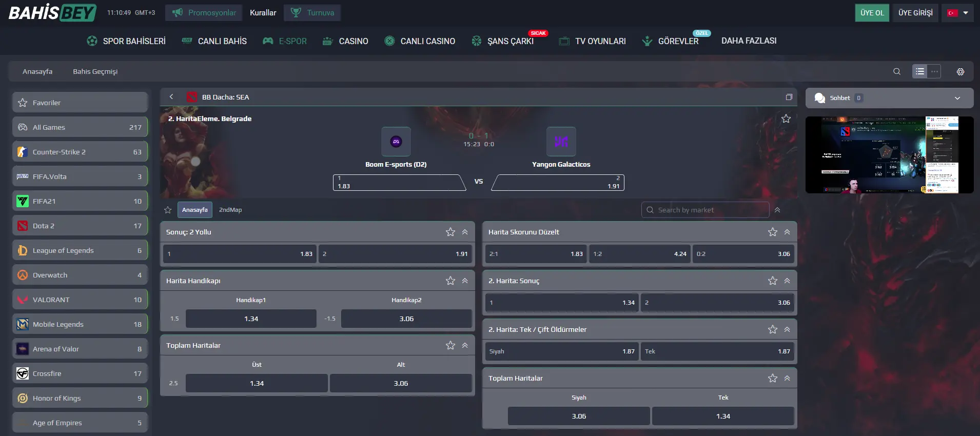This screenshot has width=980, height=436.
Task: Select League of Legends in sidebar
Action: 80,250
